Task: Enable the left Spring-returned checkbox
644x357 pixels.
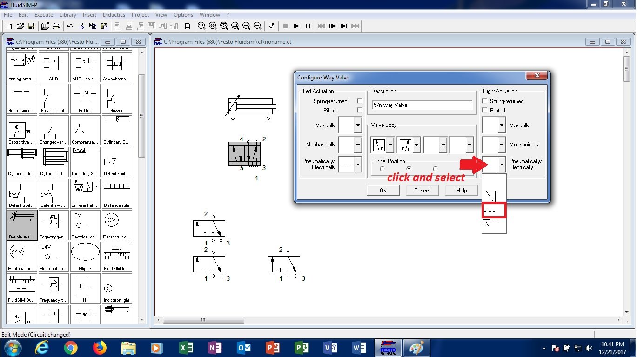Action: (360, 101)
